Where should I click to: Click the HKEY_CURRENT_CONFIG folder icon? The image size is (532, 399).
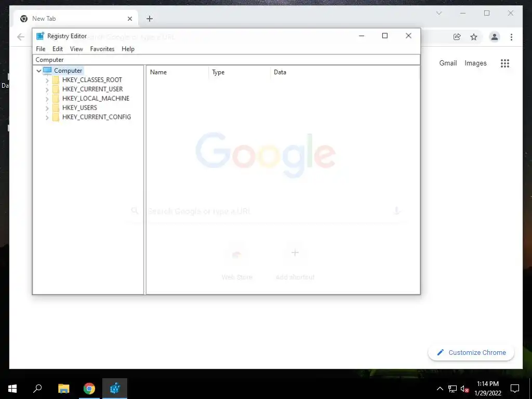click(x=56, y=117)
